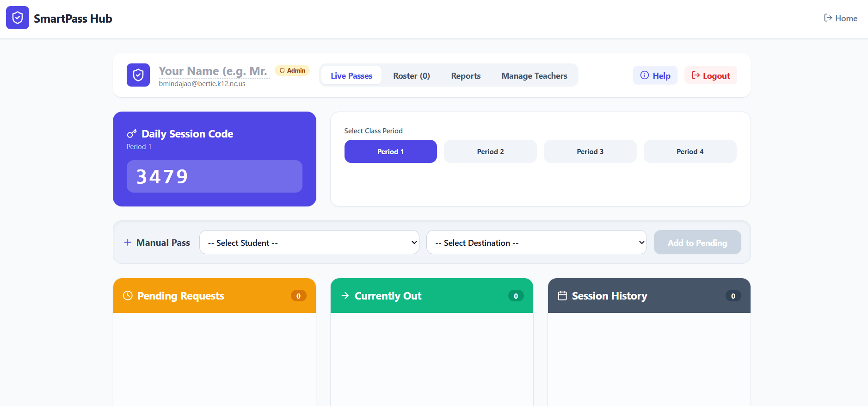Go to the Home link
Viewport: 868px width, 406px height.
(841, 18)
